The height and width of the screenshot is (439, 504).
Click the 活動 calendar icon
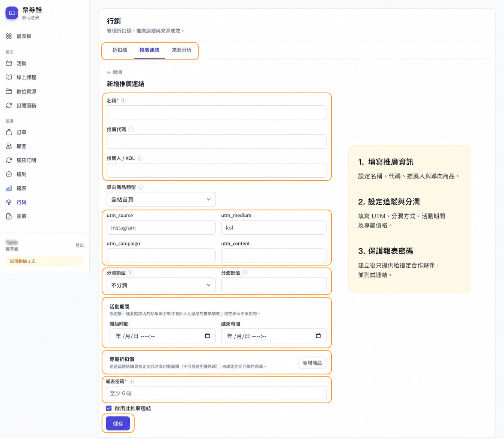[x=9, y=63]
